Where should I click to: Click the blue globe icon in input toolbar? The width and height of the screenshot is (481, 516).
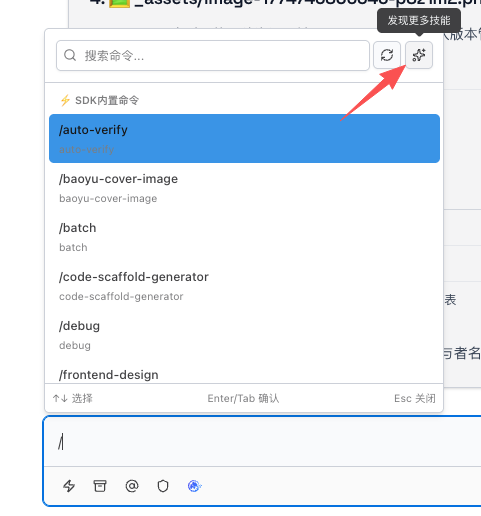[x=195, y=486]
